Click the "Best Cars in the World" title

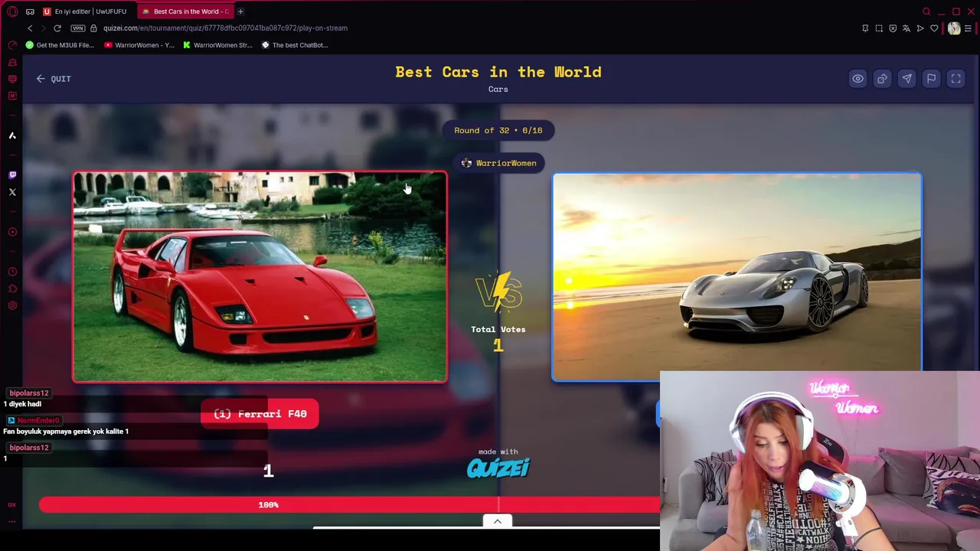tap(498, 72)
